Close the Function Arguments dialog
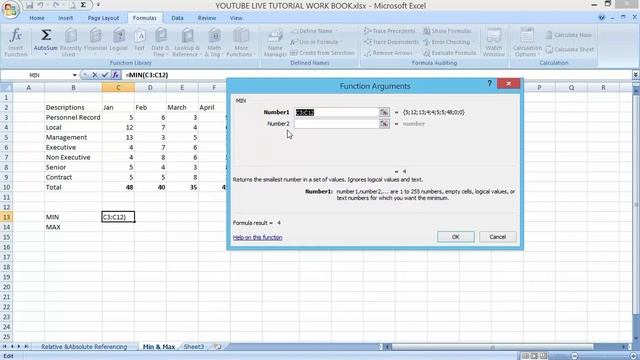The image size is (640, 360). pyautogui.click(x=509, y=84)
